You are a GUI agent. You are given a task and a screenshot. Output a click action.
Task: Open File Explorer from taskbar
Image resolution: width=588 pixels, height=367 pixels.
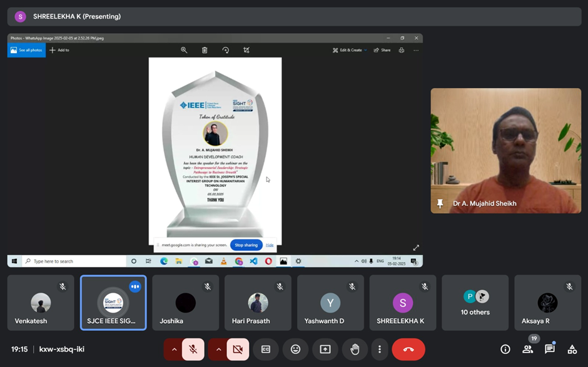[179, 261]
